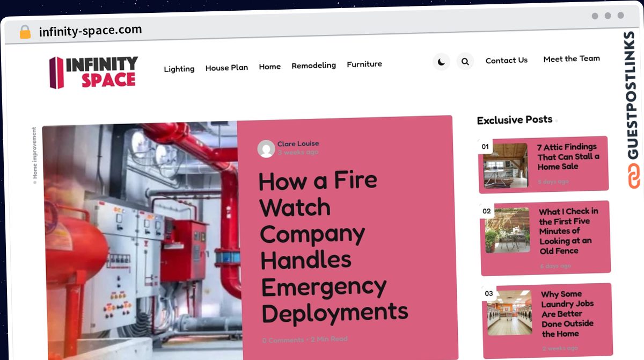Viewport: 644px width, 360px height.
Task: Open Why Some Laundry Jobs post title
Action: pos(568,314)
